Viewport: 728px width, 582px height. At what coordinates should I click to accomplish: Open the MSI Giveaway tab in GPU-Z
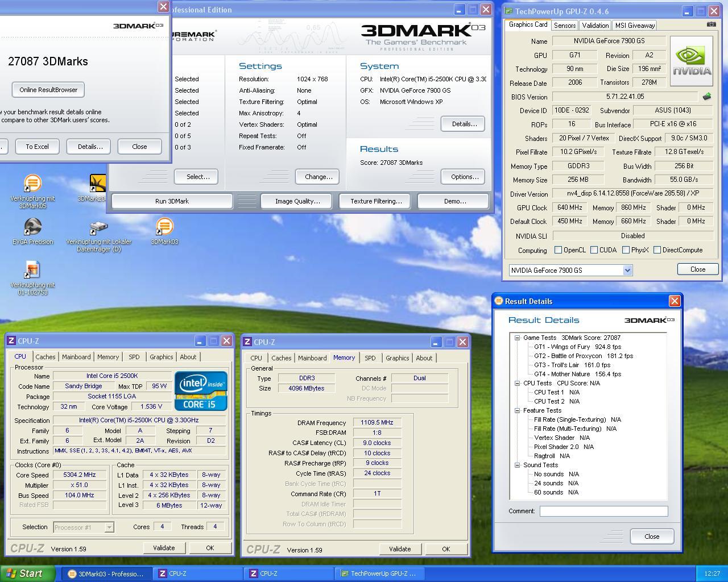[x=635, y=26]
